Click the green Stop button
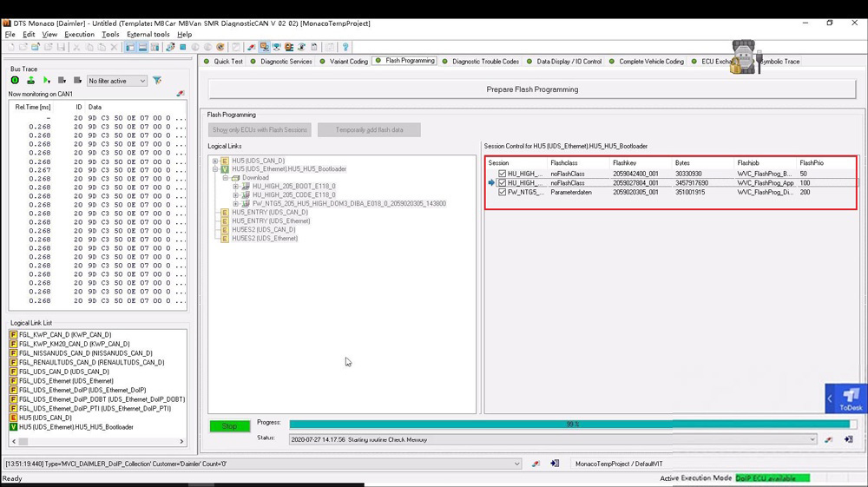 click(x=230, y=426)
